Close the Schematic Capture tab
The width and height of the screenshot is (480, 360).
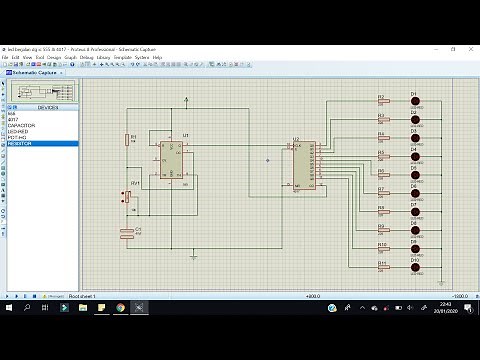pyautogui.click(x=61, y=73)
